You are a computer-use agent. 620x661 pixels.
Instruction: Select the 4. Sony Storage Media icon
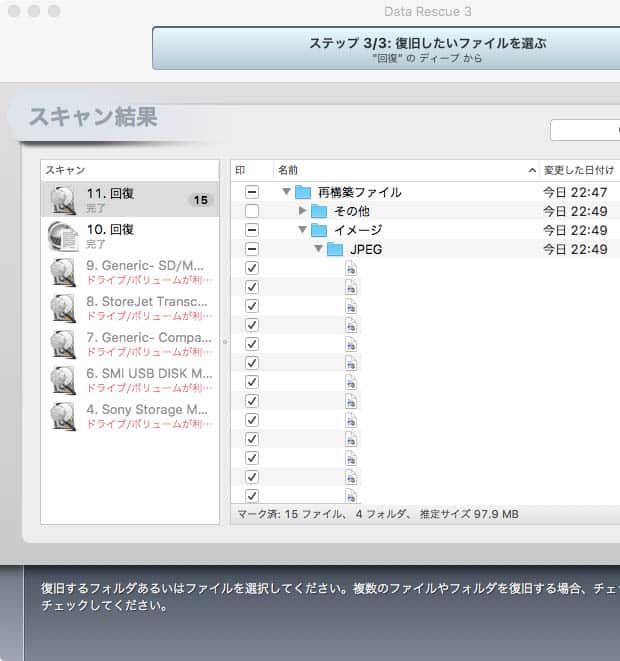click(64, 416)
